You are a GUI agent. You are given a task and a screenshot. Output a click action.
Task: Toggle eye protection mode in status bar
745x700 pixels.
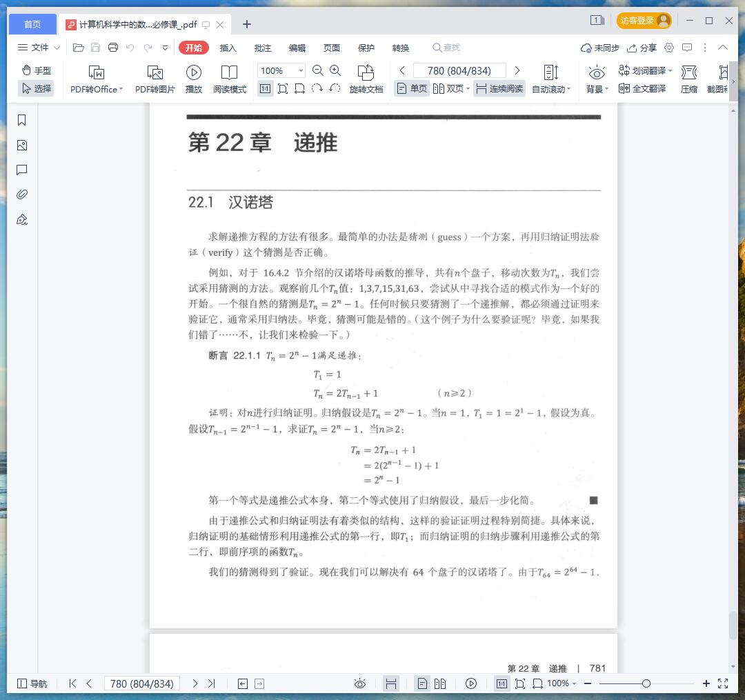(x=360, y=683)
